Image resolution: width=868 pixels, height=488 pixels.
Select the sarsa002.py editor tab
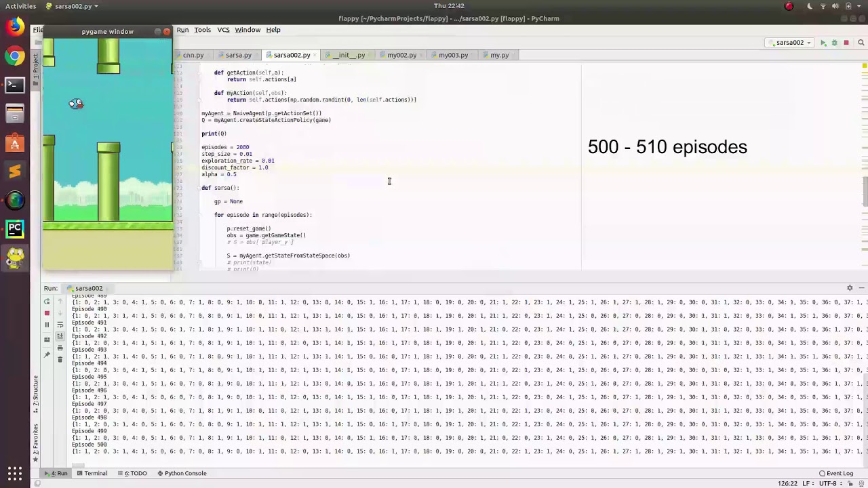pyautogui.click(x=292, y=55)
